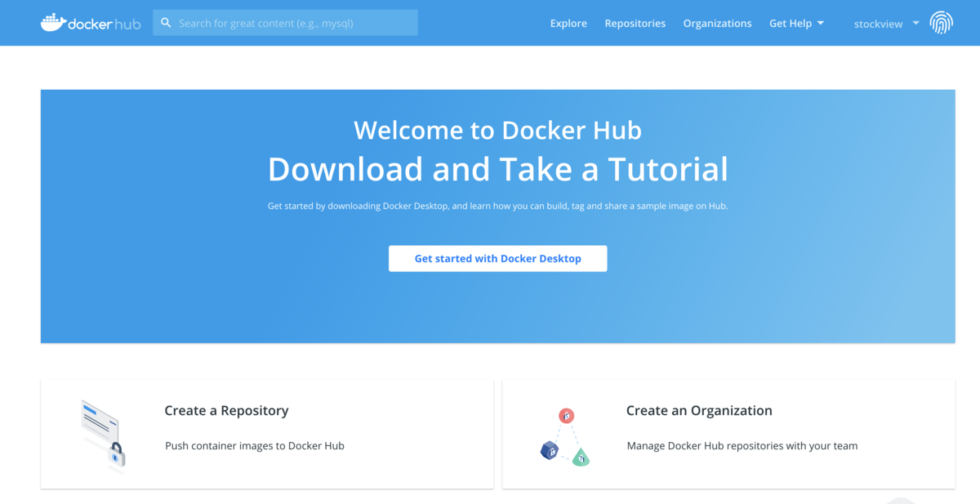
Task: Open the Create an Organization heading
Action: [699, 411]
